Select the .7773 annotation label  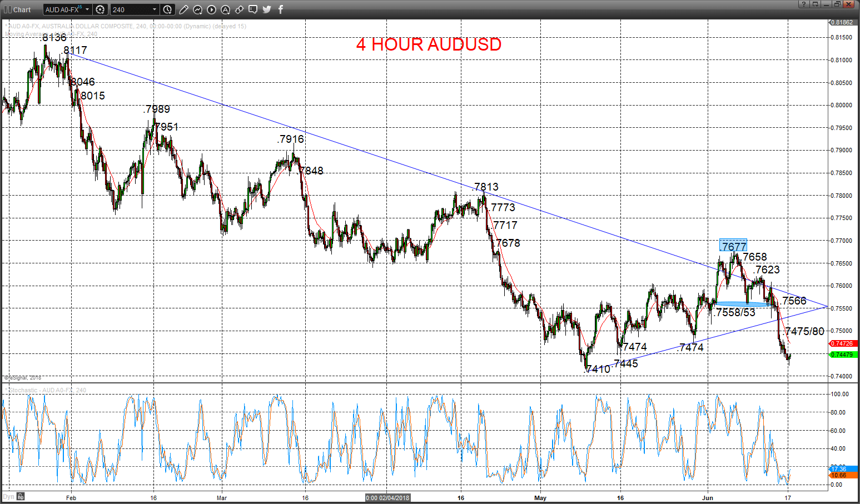[502, 207]
